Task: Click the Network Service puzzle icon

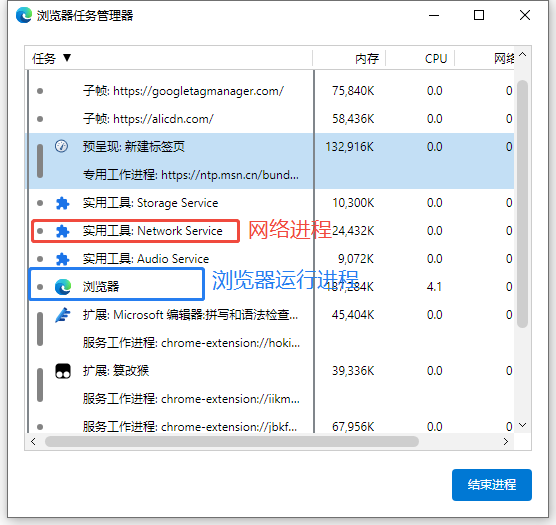Action: (62, 231)
